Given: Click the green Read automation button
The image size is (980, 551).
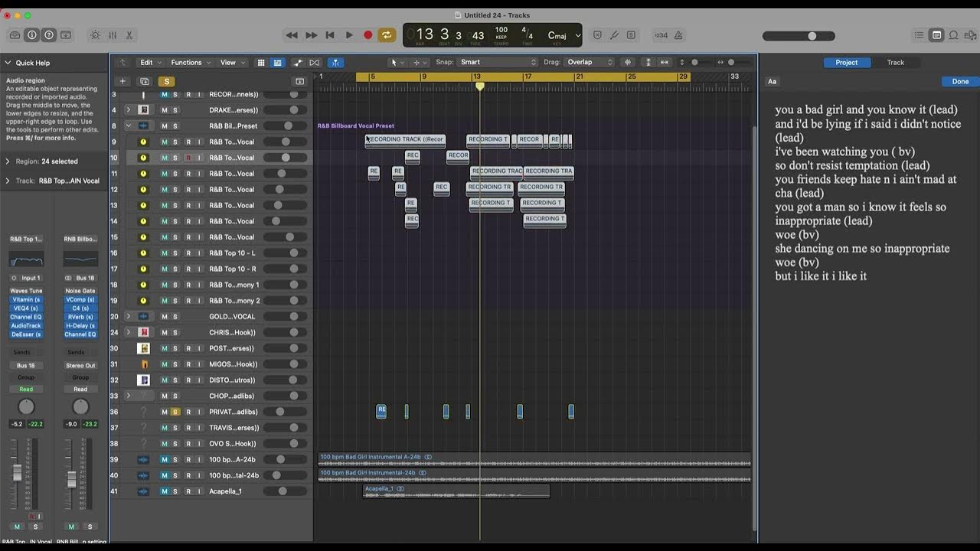Looking at the screenshot, I should pos(26,389).
